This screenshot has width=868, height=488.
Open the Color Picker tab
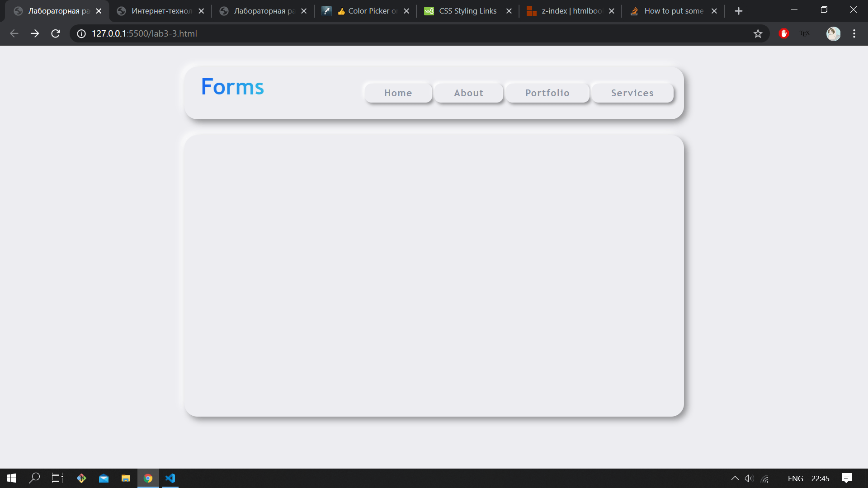point(366,11)
